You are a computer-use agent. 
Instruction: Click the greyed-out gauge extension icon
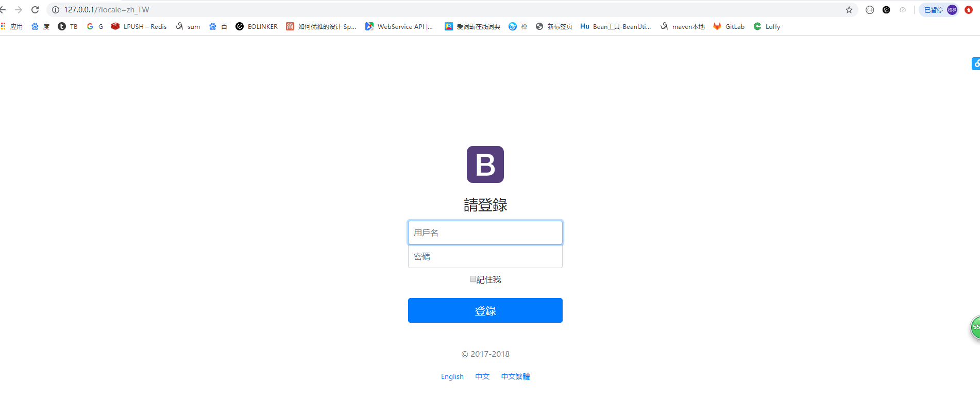[x=903, y=10]
